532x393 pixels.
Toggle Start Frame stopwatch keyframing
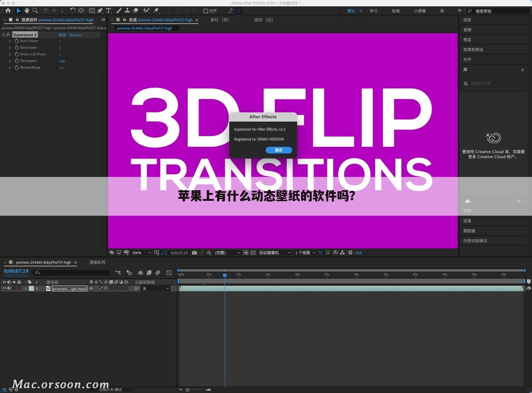[17, 41]
